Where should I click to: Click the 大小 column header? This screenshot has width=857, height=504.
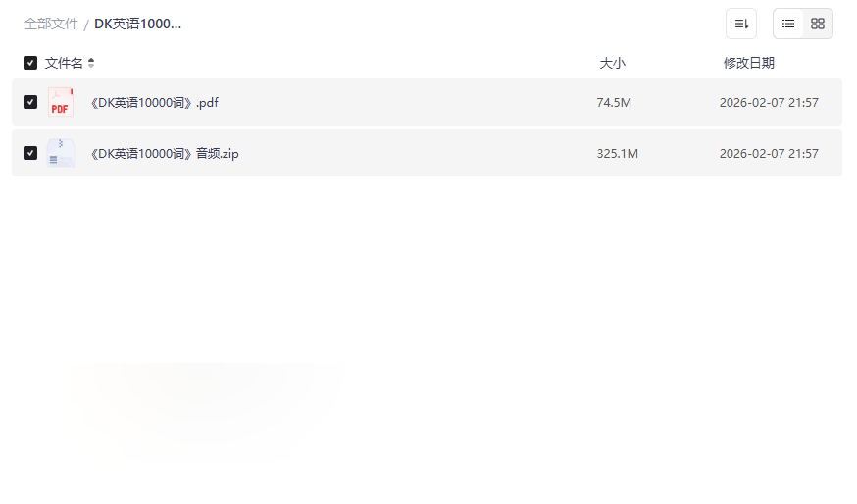(612, 63)
